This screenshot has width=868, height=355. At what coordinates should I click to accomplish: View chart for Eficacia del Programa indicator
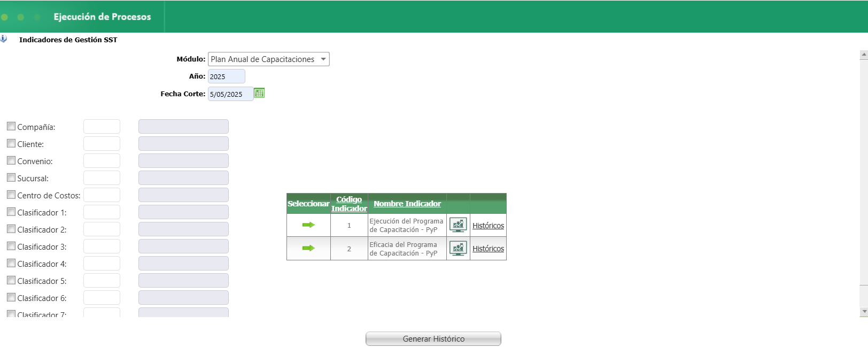click(x=458, y=248)
